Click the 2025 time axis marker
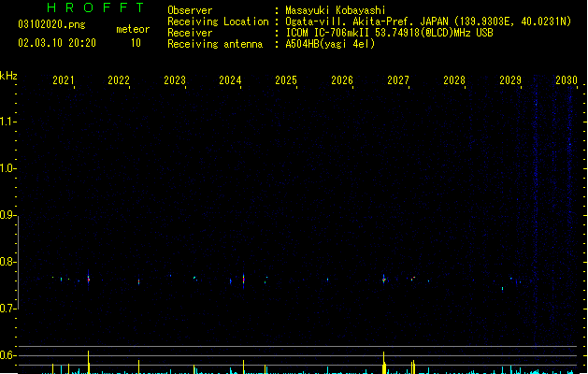This screenshot has width=588, height=374. click(286, 79)
